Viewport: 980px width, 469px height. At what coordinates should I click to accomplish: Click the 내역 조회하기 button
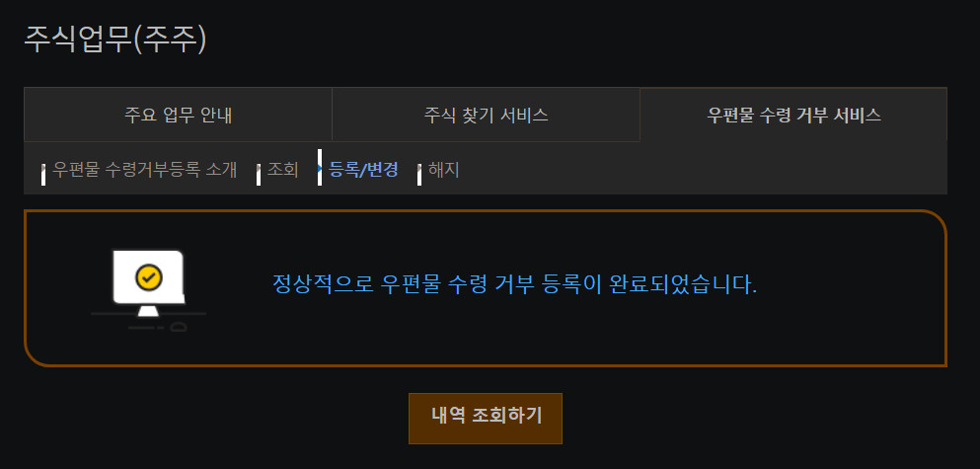coord(486,419)
